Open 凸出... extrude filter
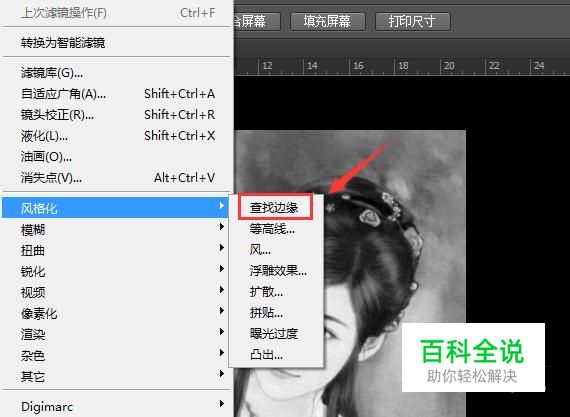This screenshot has height=417, width=570. (276, 354)
